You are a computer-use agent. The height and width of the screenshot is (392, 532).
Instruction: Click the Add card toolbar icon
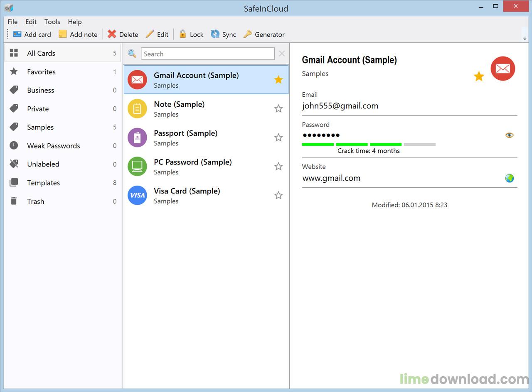coord(17,34)
